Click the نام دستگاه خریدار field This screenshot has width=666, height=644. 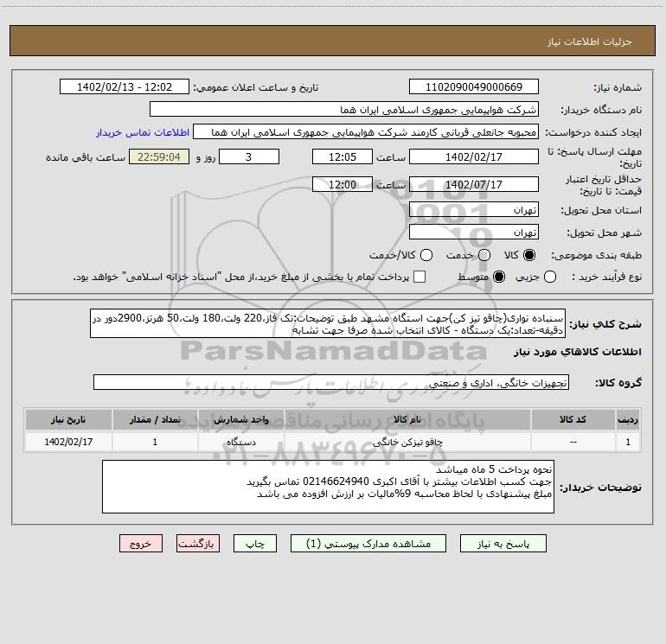tap(344, 110)
